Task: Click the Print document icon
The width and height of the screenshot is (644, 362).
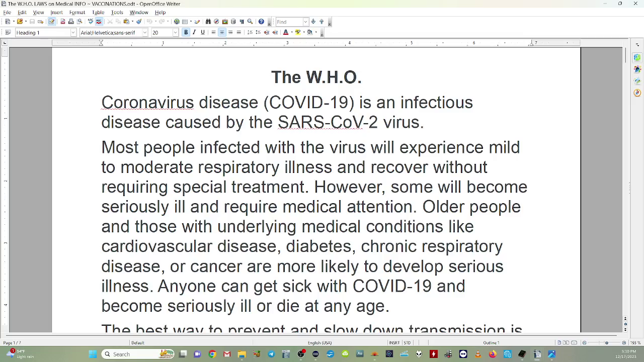Action: tap(71, 22)
